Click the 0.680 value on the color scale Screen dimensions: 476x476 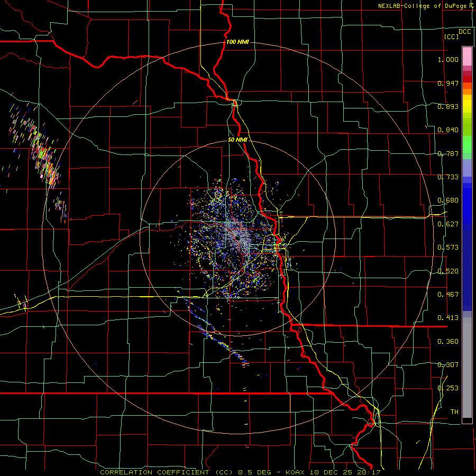(x=448, y=200)
